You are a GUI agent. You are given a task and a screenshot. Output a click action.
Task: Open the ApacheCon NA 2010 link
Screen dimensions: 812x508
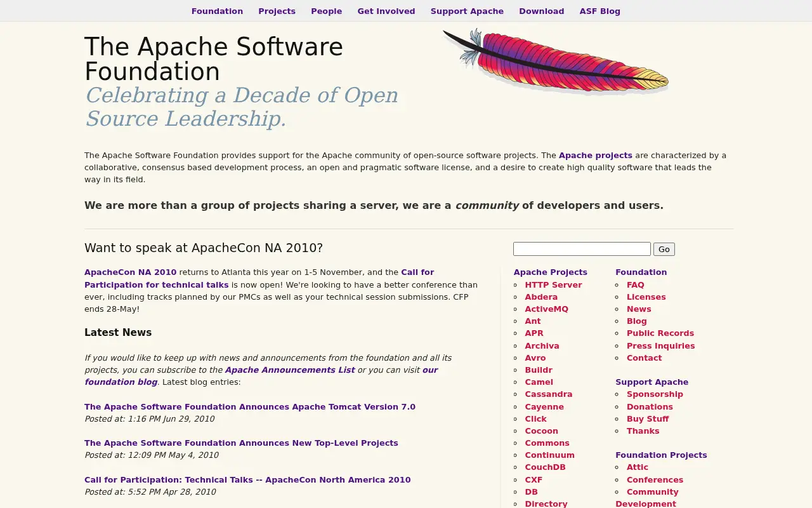pos(131,272)
